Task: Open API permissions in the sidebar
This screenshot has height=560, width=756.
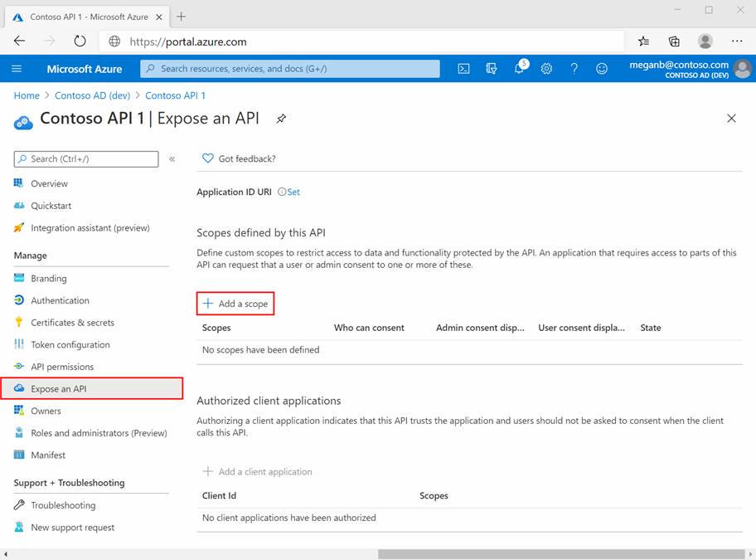Action: (72, 366)
